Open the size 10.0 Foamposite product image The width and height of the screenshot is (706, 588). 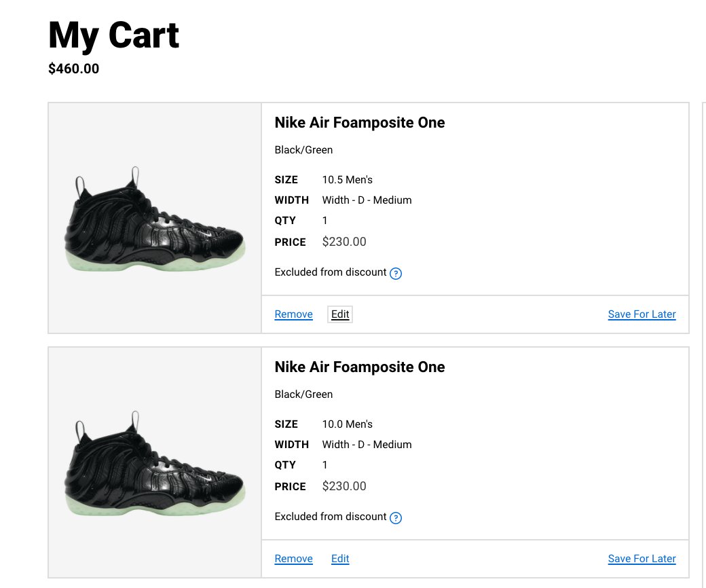coord(155,463)
